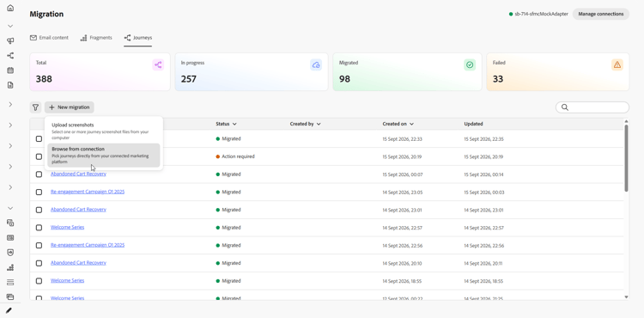
Task: Tick Abandoned Cart Recovery row created 20:10
Action: click(x=39, y=263)
